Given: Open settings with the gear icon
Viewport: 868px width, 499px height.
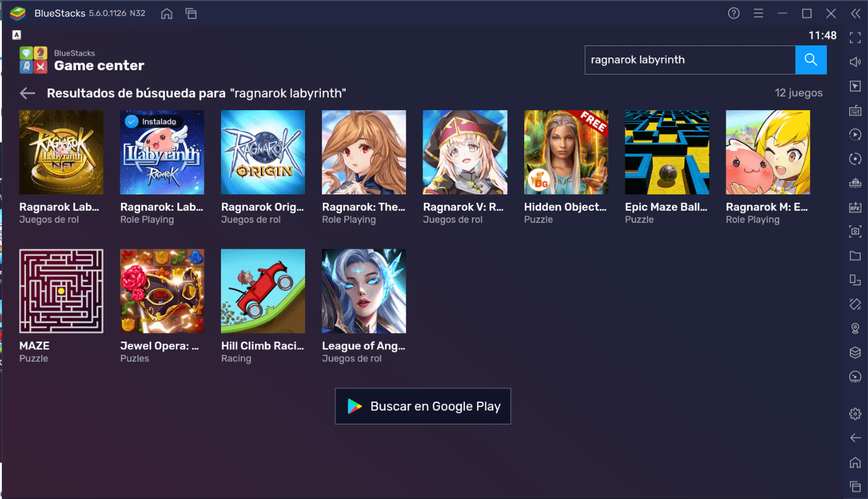Looking at the screenshot, I should (x=855, y=414).
